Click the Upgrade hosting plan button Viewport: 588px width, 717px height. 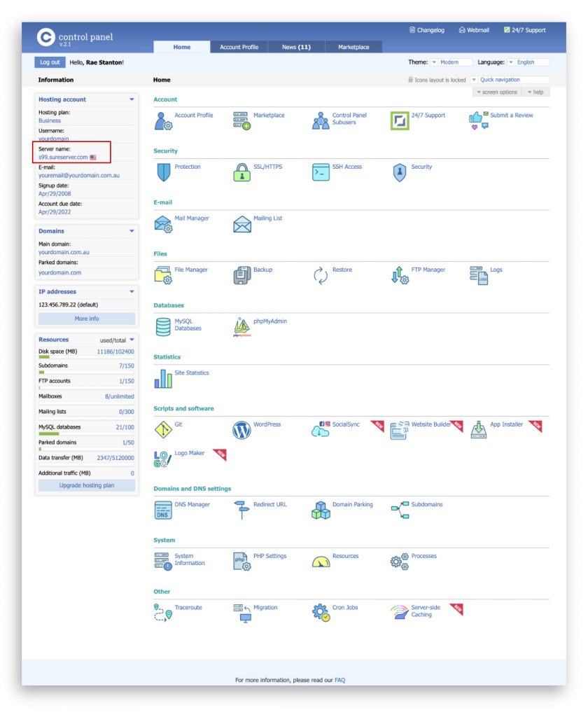pos(86,485)
